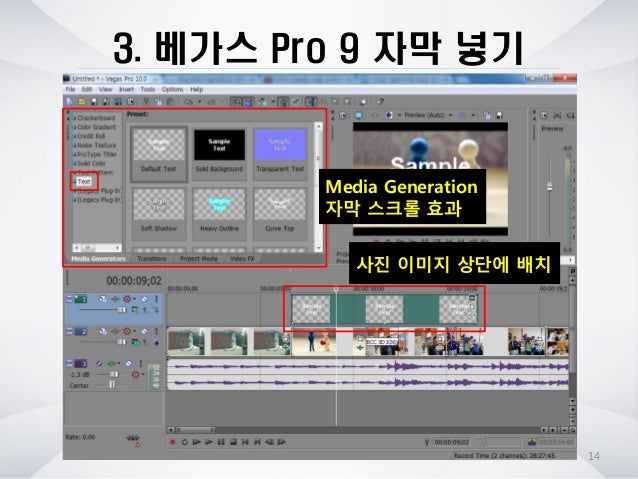The image size is (638, 479).
Task: Click the Pause button in transport bar
Action: pyautogui.click(x=221, y=442)
